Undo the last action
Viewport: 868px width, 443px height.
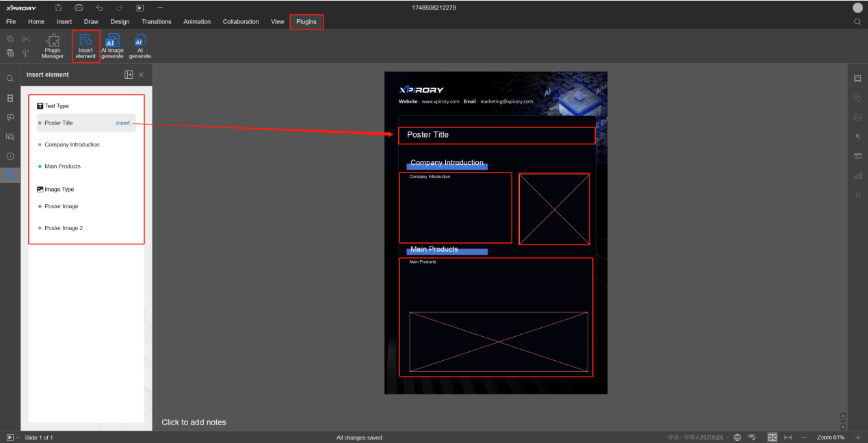tap(99, 8)
